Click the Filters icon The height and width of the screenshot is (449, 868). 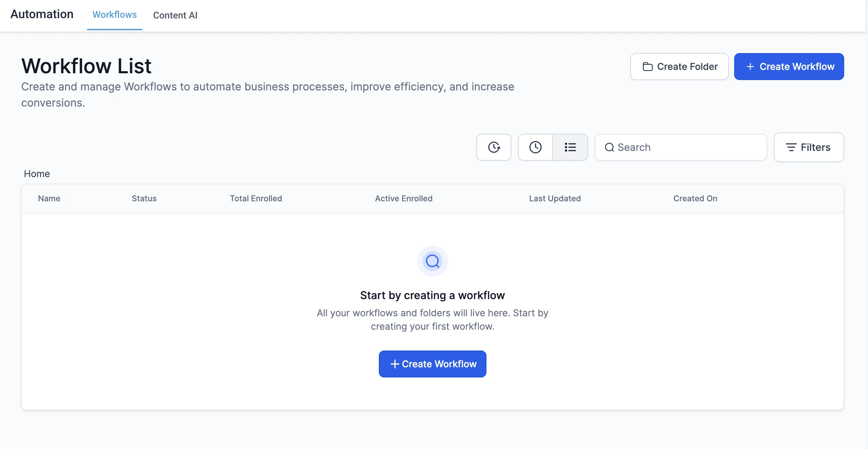[792, 147]
